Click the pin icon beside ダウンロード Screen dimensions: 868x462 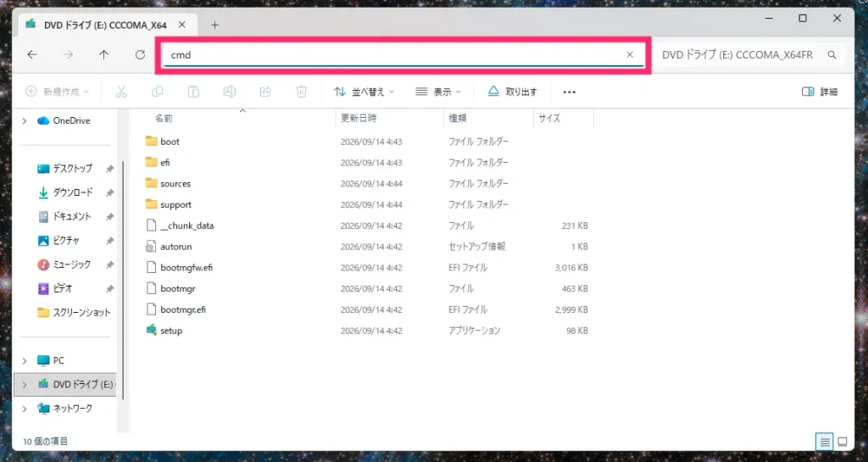[109, 192]
